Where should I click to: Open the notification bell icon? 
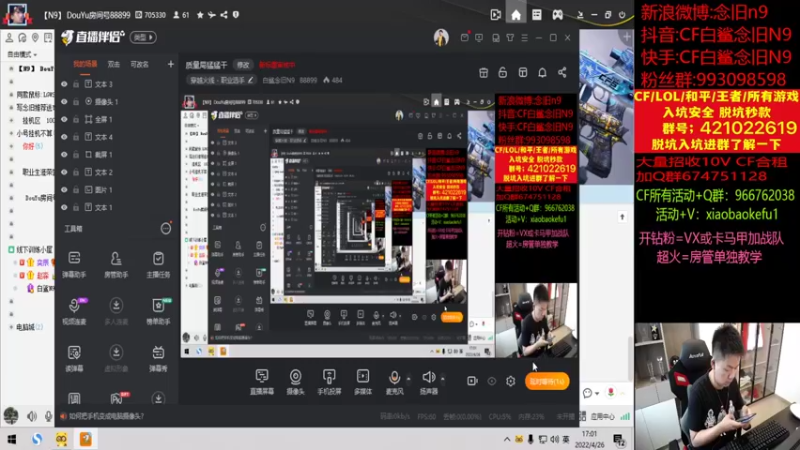542,73
